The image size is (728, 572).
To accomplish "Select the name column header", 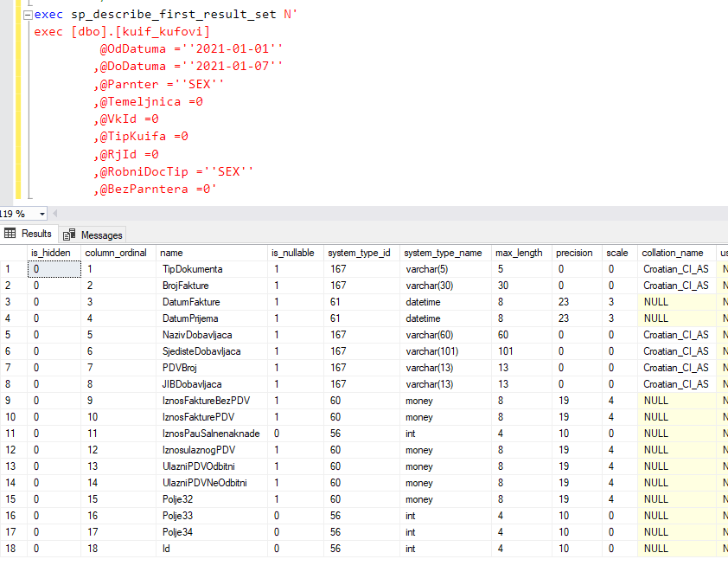I will click(x=211, y=253).
